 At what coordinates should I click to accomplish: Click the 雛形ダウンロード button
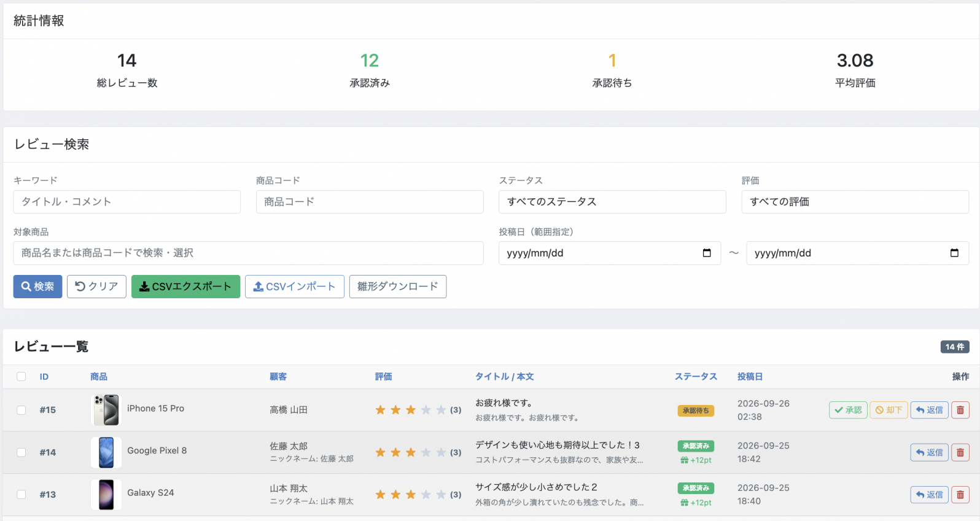tap(398, 287)
